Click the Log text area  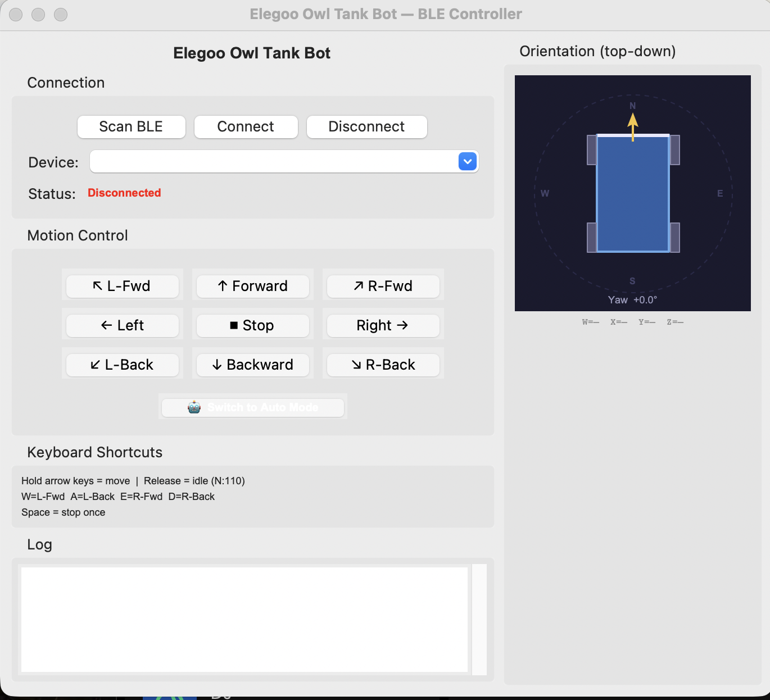tap(244, 619)
